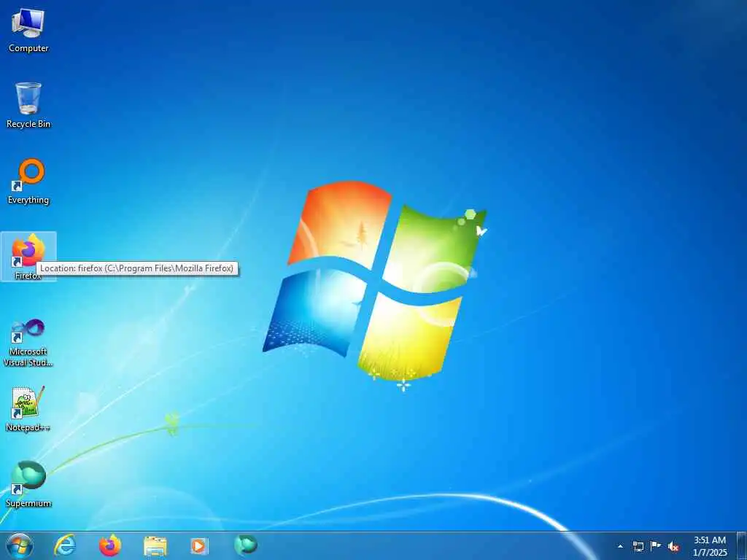The width and height of the screenshot is (747, 560).
Task: Click the muted volume speaker icon
Action: 673,546
